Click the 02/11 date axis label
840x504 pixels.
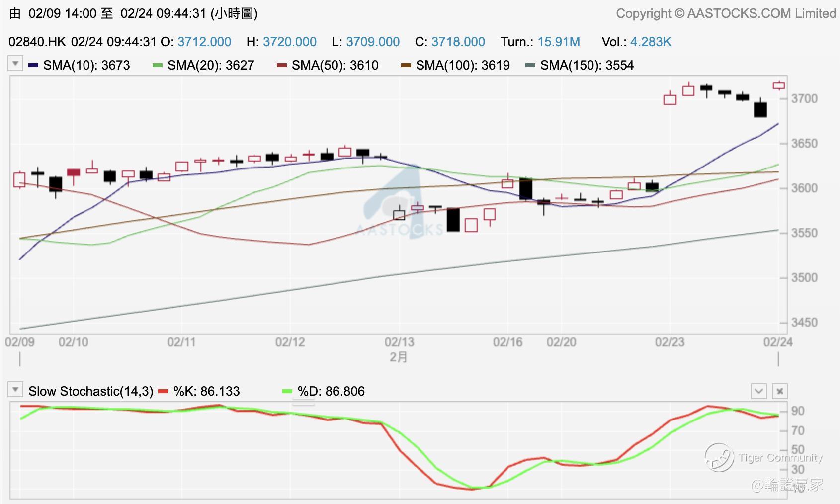point(181,342)
